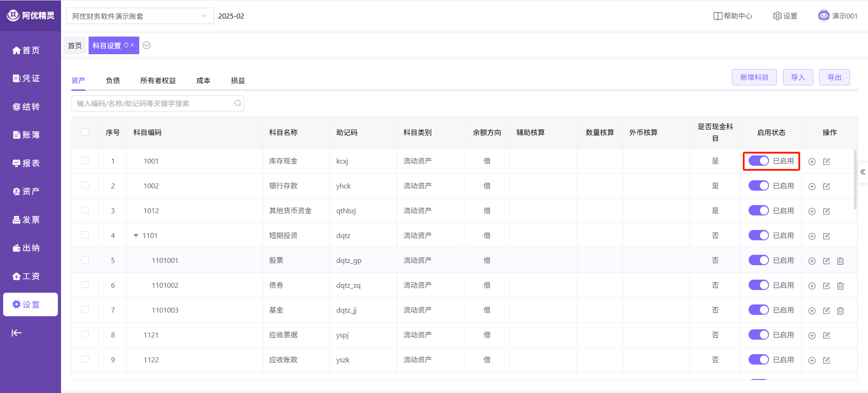
Task: Click the add sub-account icon for 库存现金
Action: (x=812, y=162)
